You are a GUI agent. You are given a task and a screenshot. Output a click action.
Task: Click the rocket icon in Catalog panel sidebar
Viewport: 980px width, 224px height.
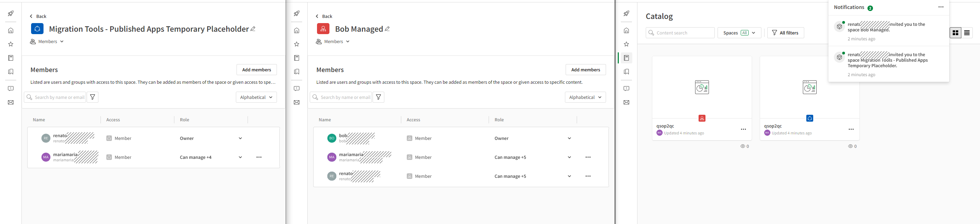(627, 14)
